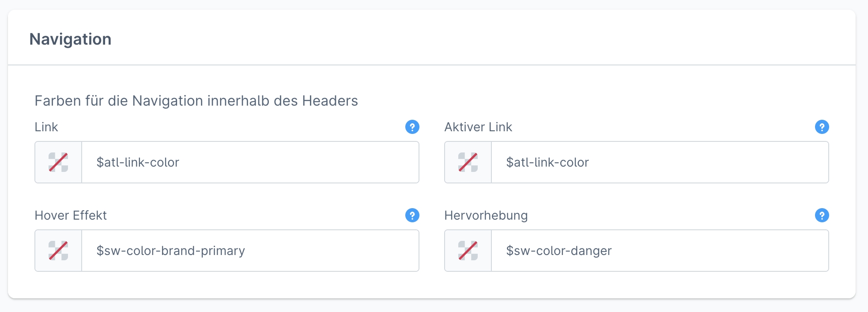Click the Link color text input
The width and height of the screenshot is (868, 312).
click(x=250, y=162)
